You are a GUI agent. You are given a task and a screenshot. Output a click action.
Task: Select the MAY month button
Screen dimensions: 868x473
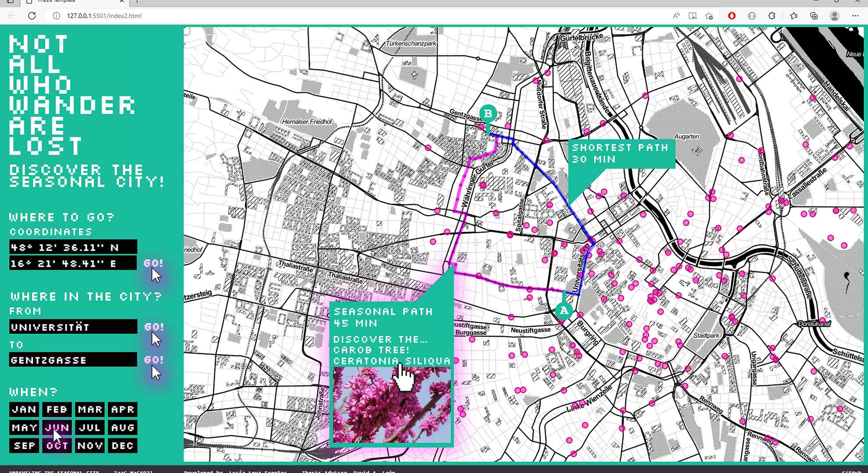pyautogui.click(x=24, y=427)
